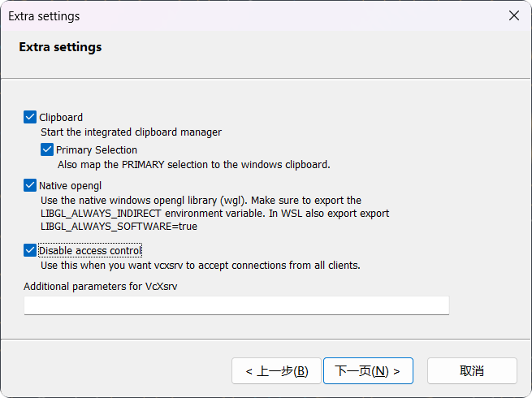Disable the Native opengl checkbox
This screenshot has width=532, height=398.
[x=30, y=185]
